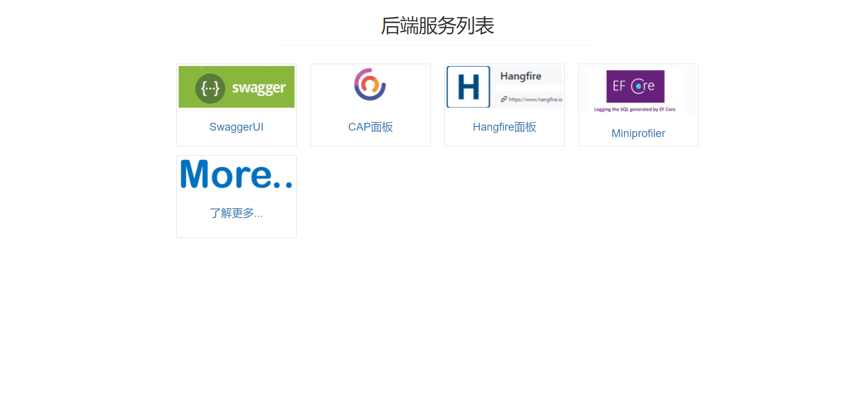Open the Hangfire面板 link
This screenshot has width=868, height=407.
tap(504, 127)
